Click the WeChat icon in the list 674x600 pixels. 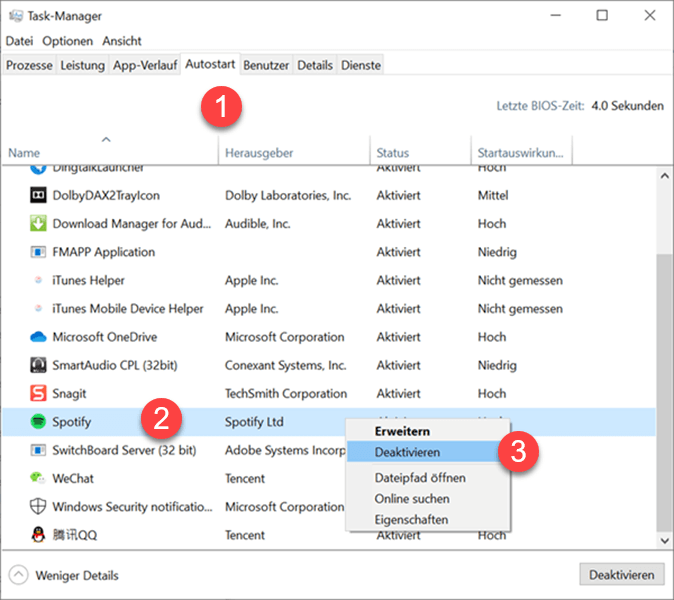[x=38, y=479]
